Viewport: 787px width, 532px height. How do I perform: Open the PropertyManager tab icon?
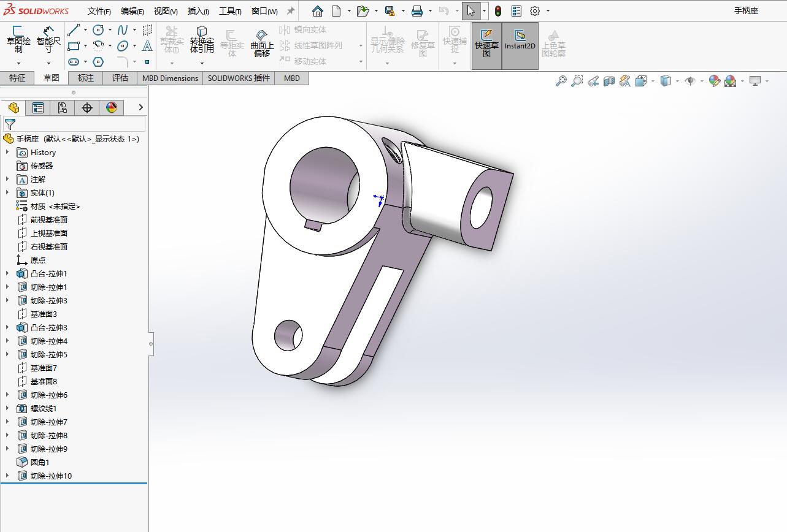(38, 108)
